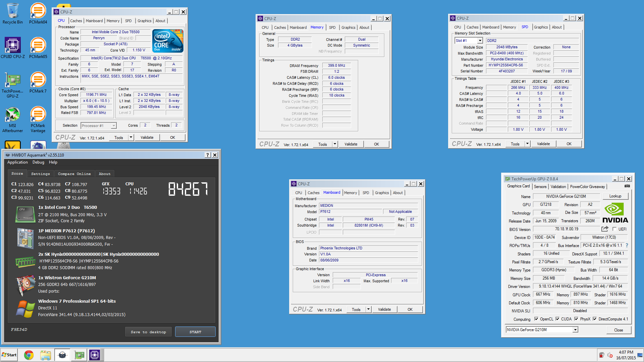
Task: Expand Tools dropdown arrow in CPU-Z Mainboard window
Action: [x=368, y=309]
